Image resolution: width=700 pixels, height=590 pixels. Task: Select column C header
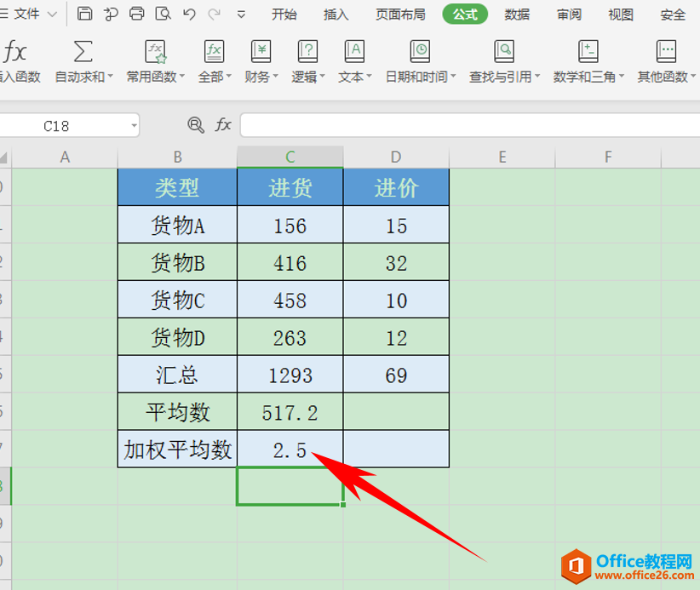pos(290,158)
